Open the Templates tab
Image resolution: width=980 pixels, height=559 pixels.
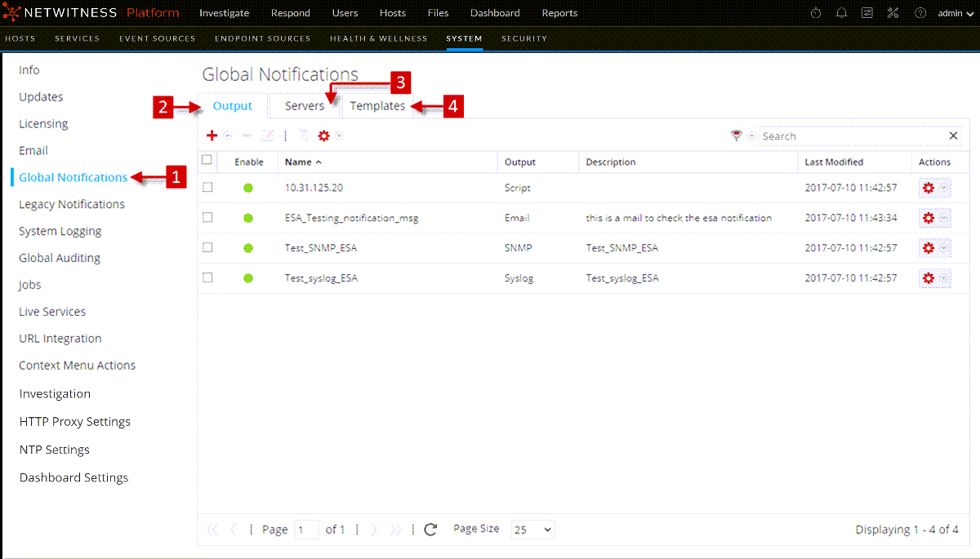(377, 106)
